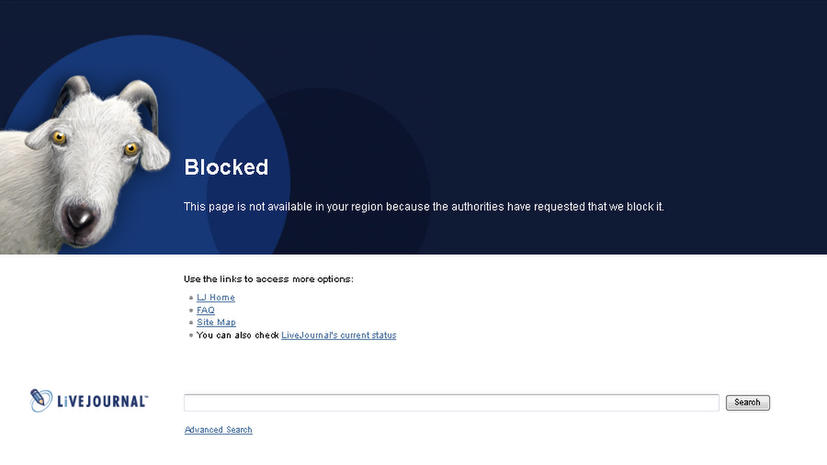The height and width of the screenshot is (465, 827).
Task: Open the FAQ link
Action: 206,310
